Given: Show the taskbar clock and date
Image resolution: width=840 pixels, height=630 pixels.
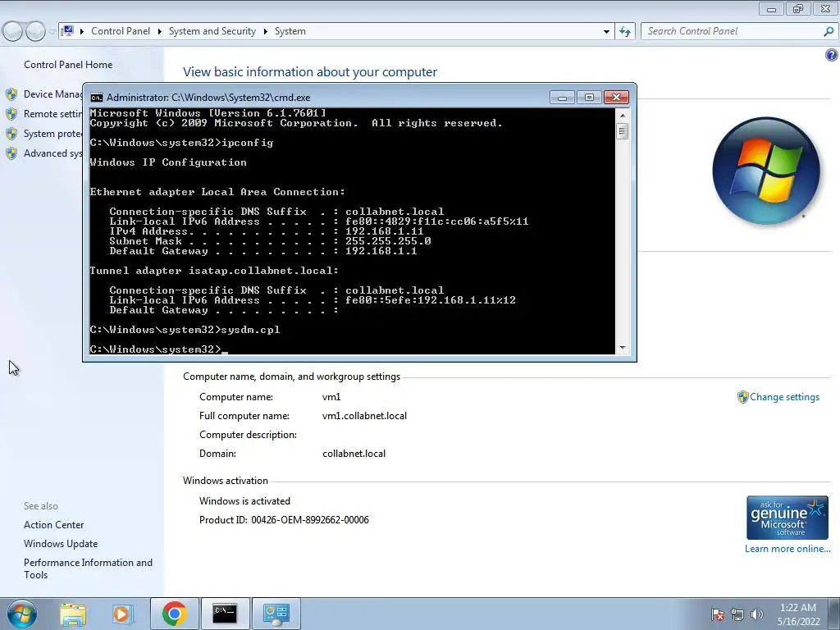Looking at the screenshot, I should (798, 614).
